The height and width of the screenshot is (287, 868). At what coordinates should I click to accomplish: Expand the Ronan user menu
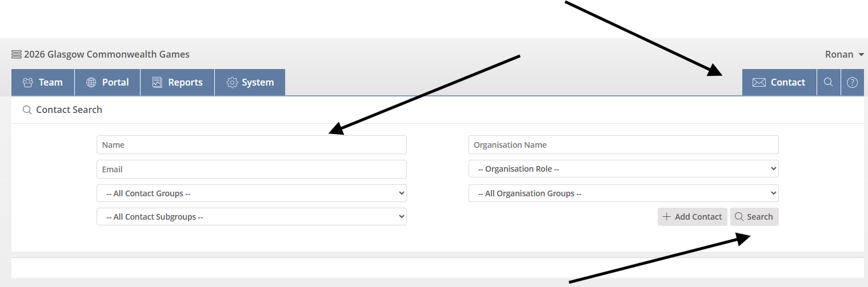click(844, 55)
